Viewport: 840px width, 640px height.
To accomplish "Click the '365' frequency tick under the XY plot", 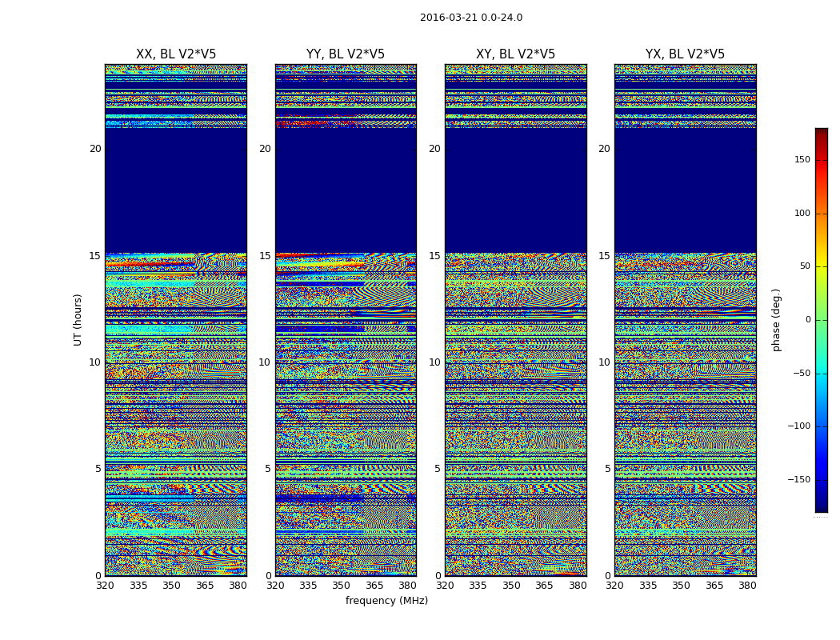I will tap(544, 586).
